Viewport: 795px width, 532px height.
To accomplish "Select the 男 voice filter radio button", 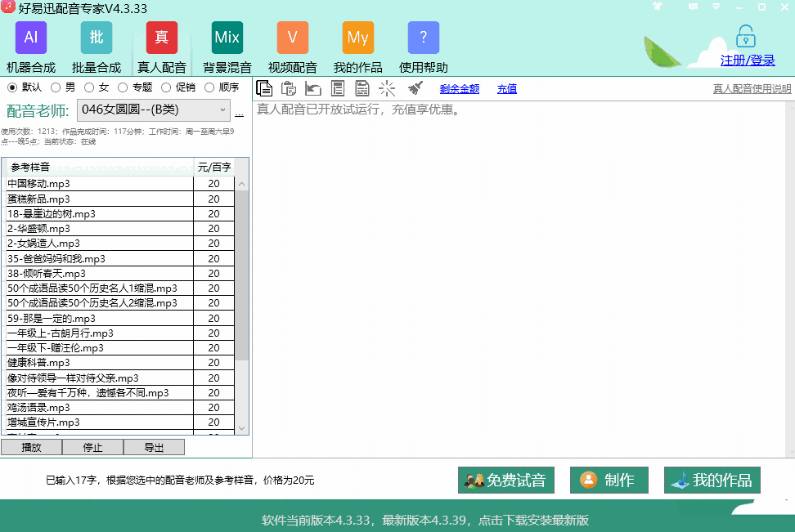I will (56, 87).
